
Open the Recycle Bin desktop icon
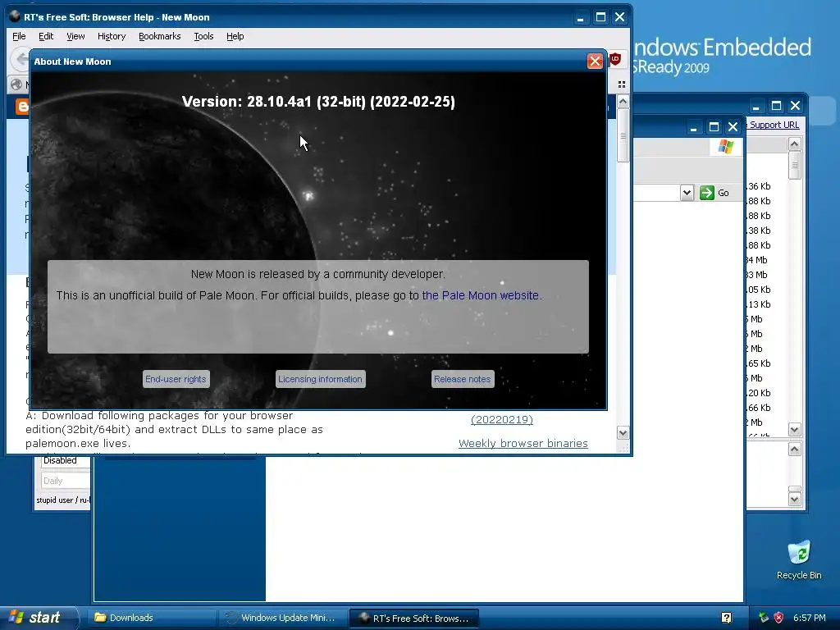[799, 559]
